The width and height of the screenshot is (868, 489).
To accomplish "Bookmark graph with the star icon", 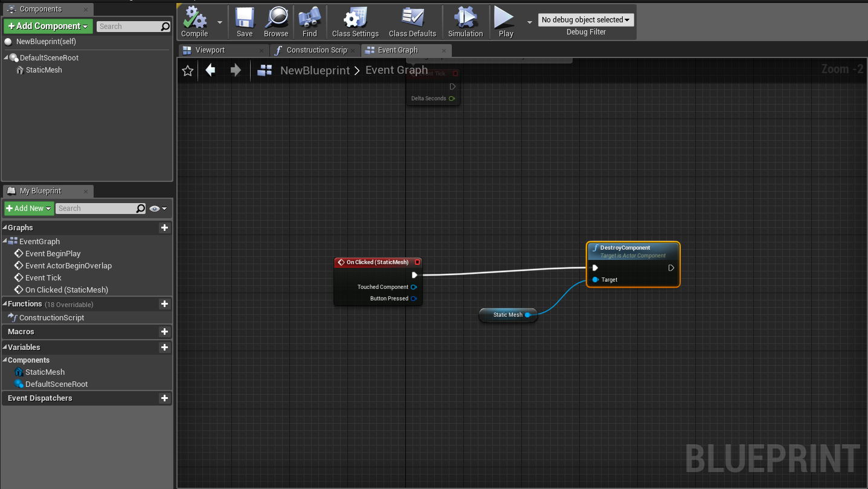I will pyautogui.click(x=188, y=71).
